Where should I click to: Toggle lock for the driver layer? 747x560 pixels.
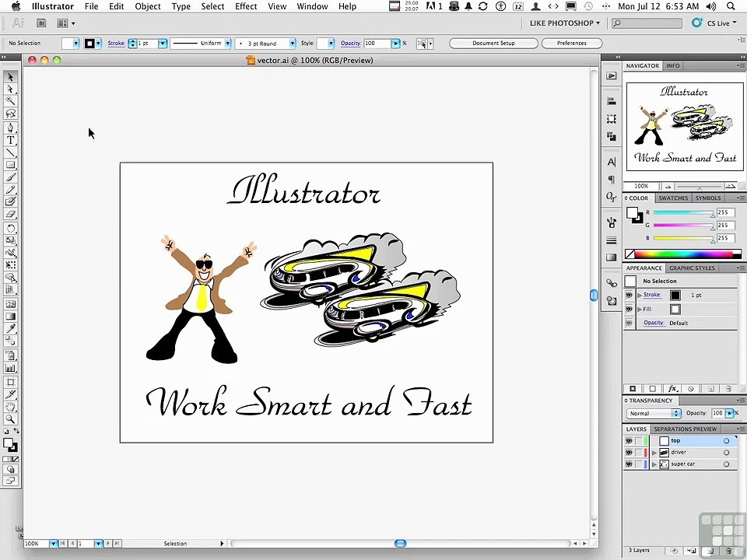638,453
